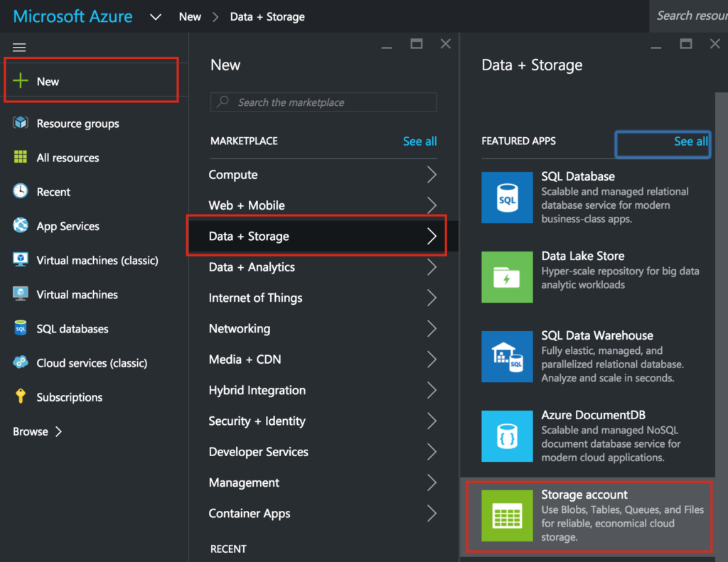Viewport: 728px width, 562px height.
Task: Maximize the Data + Storage blade
Action: [x=686, y=44]
